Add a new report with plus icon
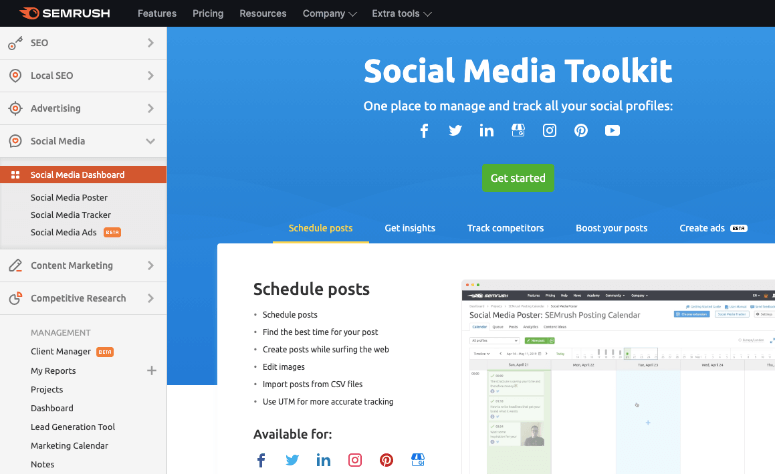Viewport: 775px width, 474px height. [x=152, y=370]
